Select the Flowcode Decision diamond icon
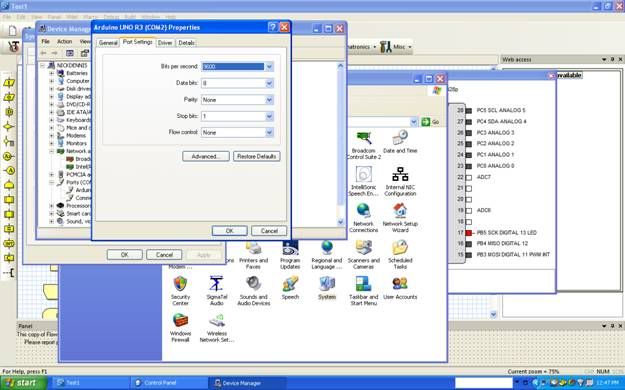 [9, 127]
